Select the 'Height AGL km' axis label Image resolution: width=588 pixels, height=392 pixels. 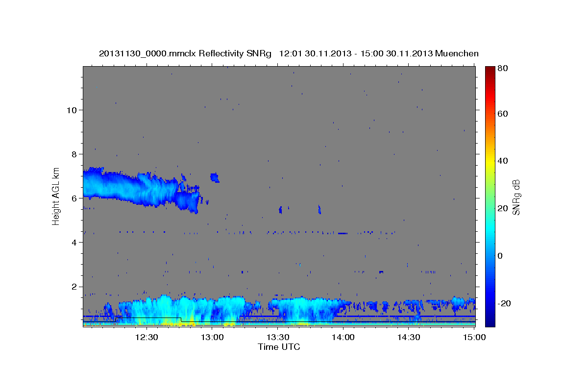tap(56, 196)
